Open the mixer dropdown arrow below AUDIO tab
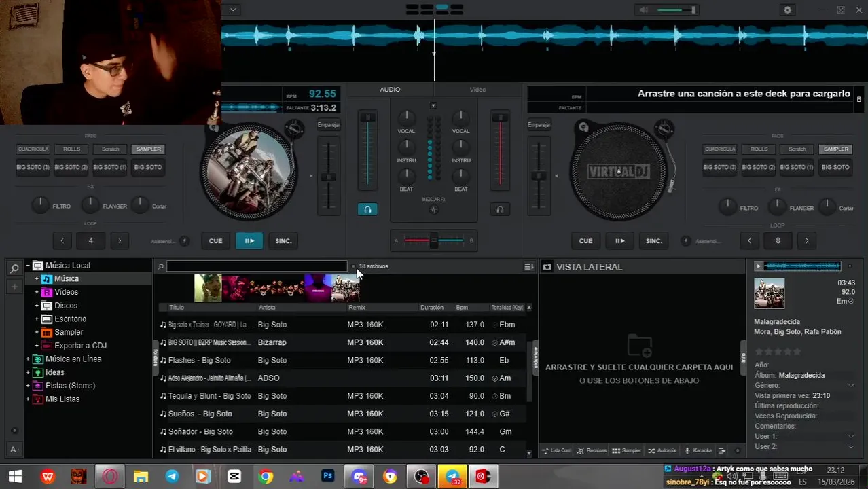 pos(433,106)
